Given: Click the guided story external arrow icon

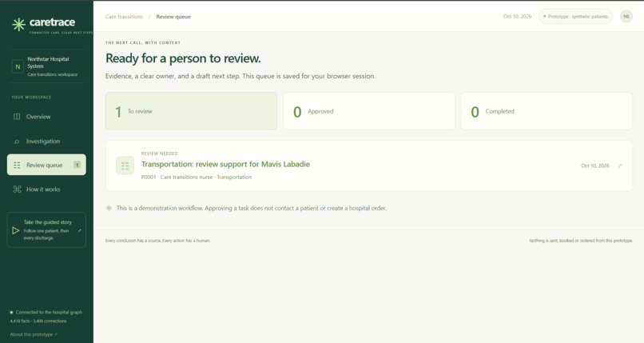Looking at the screenshot, I should click(80, 230).
